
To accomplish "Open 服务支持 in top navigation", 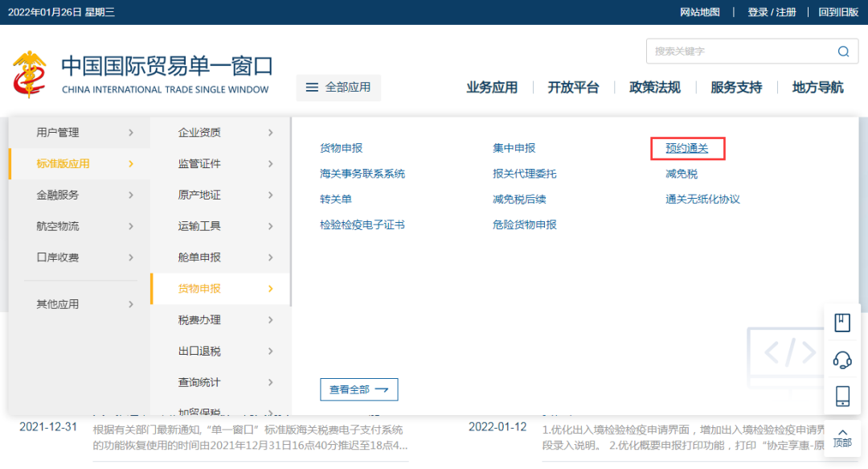I will (736, 88).
